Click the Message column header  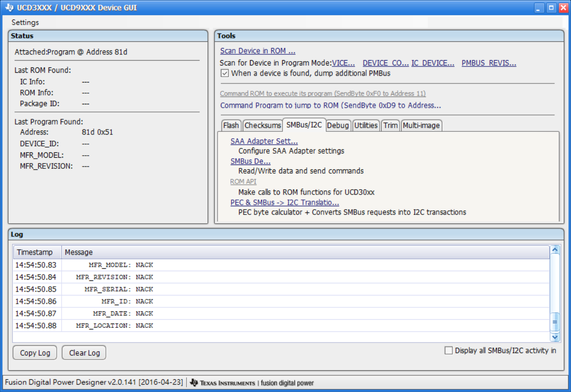pos(305,252)
